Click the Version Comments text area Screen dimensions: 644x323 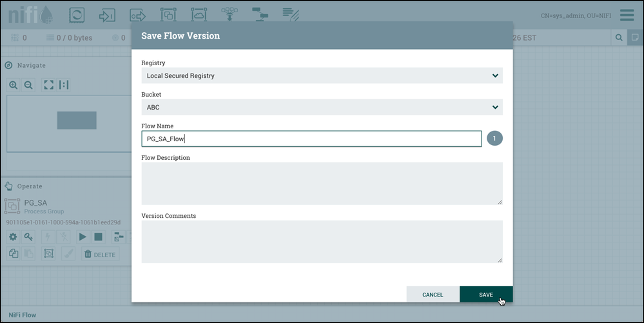tap(322, 242)
